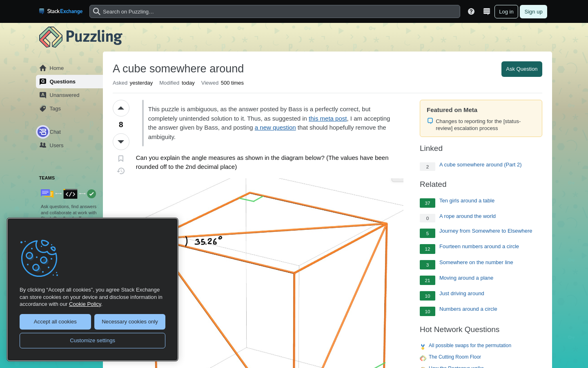The height and width of the screenshot is (368, 588).
Task: Click the cube diagram image
Action: coord(269,273)
